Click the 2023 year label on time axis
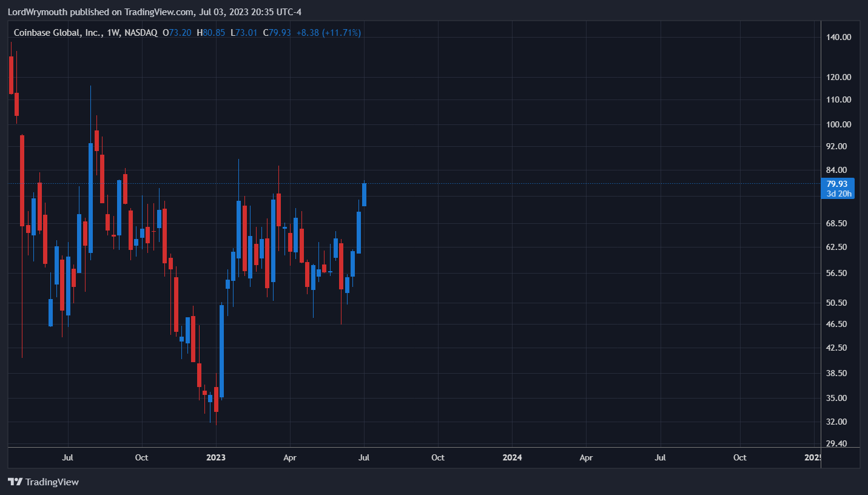 point(216,457)
